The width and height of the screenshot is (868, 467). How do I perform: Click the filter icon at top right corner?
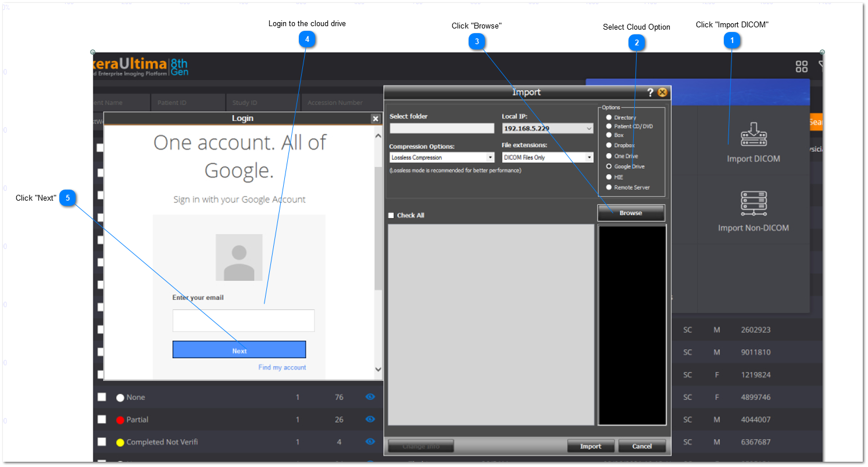pyautogui.click(x=821, y=66)
